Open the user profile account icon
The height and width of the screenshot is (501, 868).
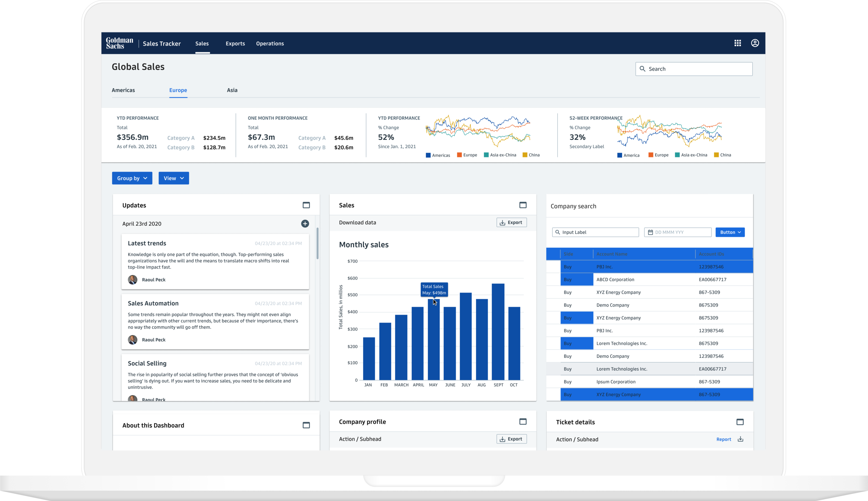(756, 43)
